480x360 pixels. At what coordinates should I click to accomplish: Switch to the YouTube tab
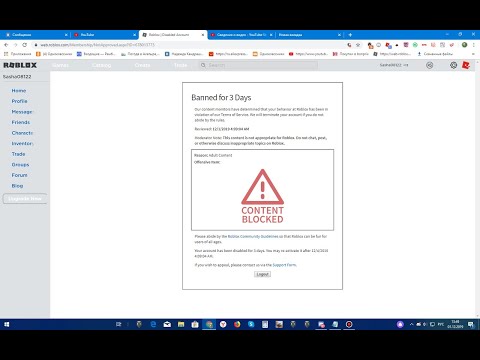(104, 35)
